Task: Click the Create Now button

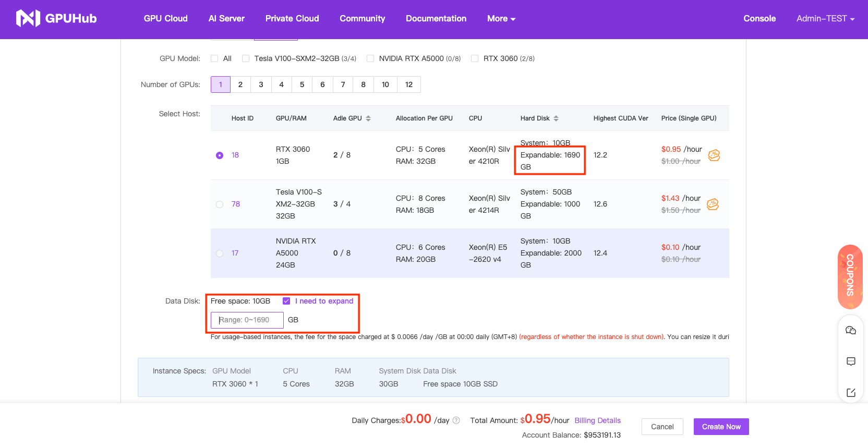Action: [x=721, y=427]
